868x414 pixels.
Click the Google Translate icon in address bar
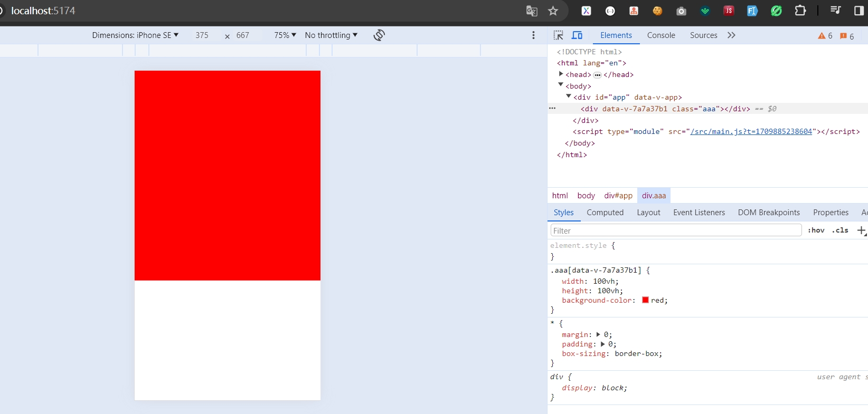point(532,11)
